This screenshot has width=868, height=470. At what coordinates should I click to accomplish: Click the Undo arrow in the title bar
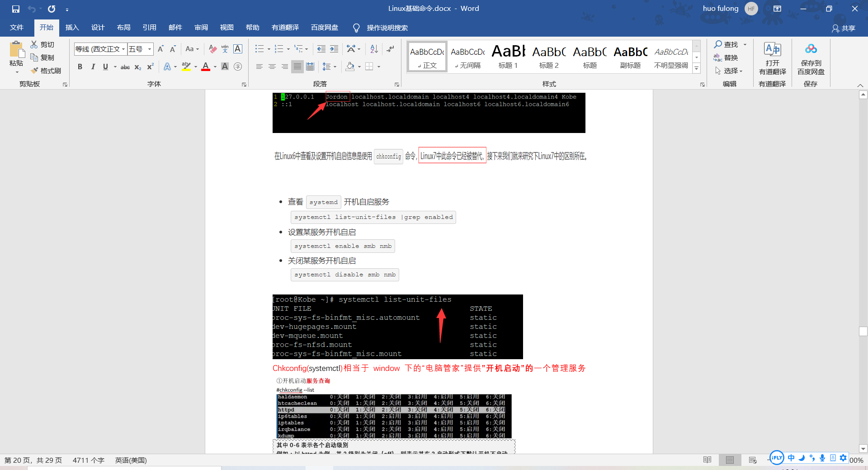pyautogui.click(x=32, y=9)
